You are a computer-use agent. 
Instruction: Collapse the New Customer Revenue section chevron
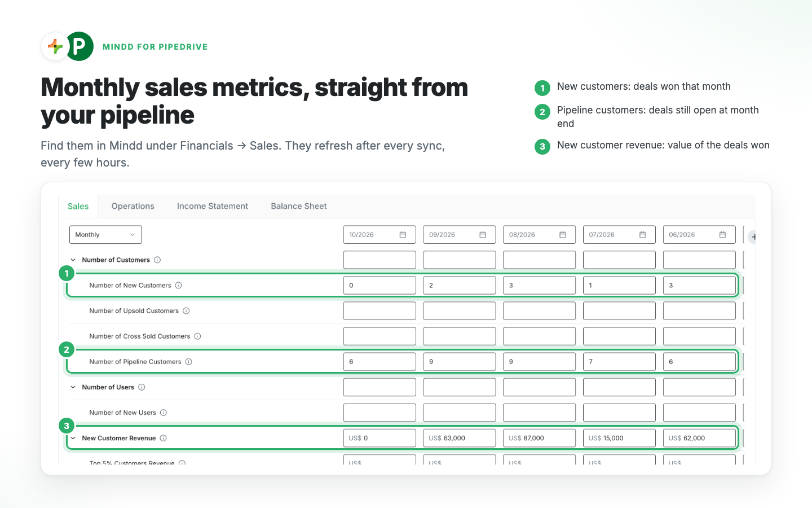tap(73, 438)
